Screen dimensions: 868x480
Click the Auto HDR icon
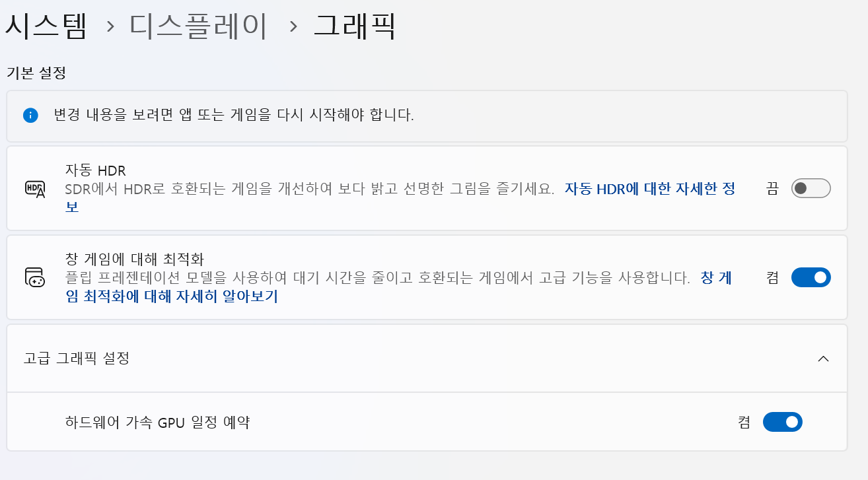pos(35,189)
